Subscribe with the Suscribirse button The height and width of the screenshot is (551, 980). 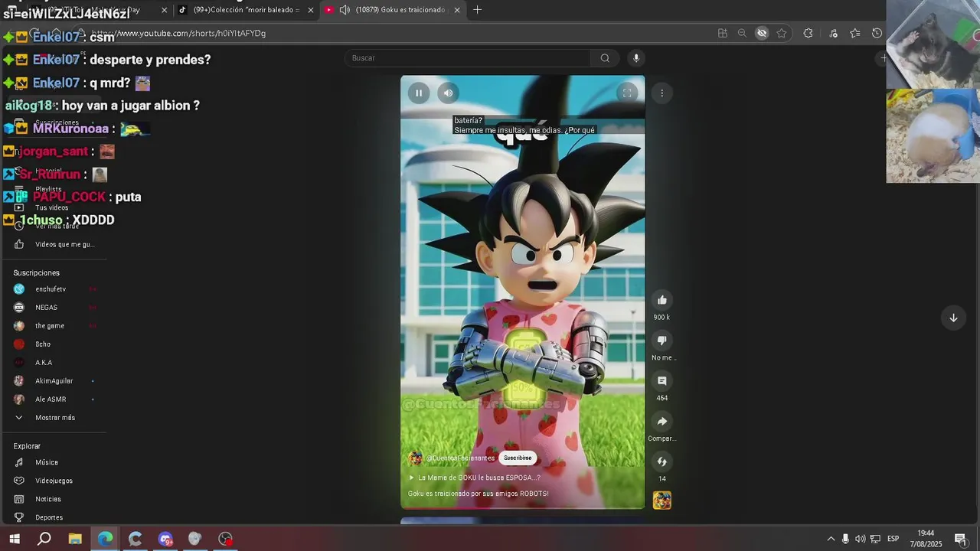coord(518,458)
